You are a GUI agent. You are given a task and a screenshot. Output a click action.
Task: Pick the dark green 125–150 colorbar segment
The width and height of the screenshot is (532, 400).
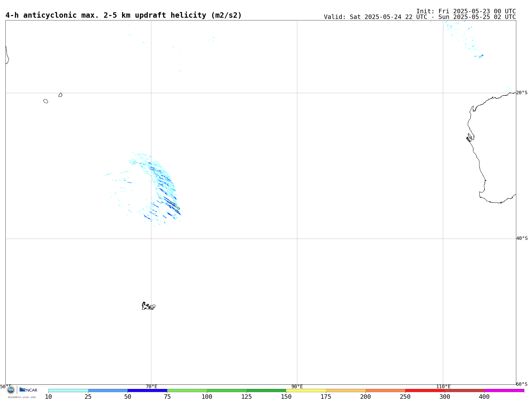(x=266, y=390)
